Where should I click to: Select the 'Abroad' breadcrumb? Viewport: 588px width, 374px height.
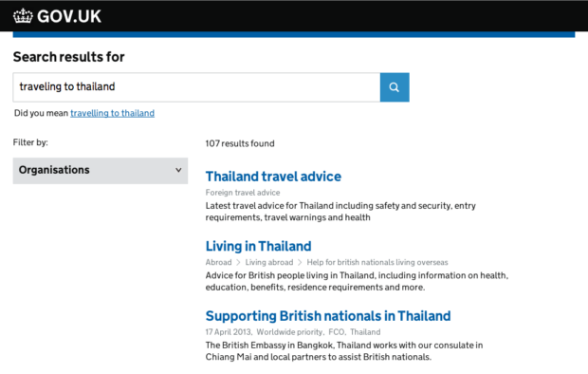click(219, 262)
